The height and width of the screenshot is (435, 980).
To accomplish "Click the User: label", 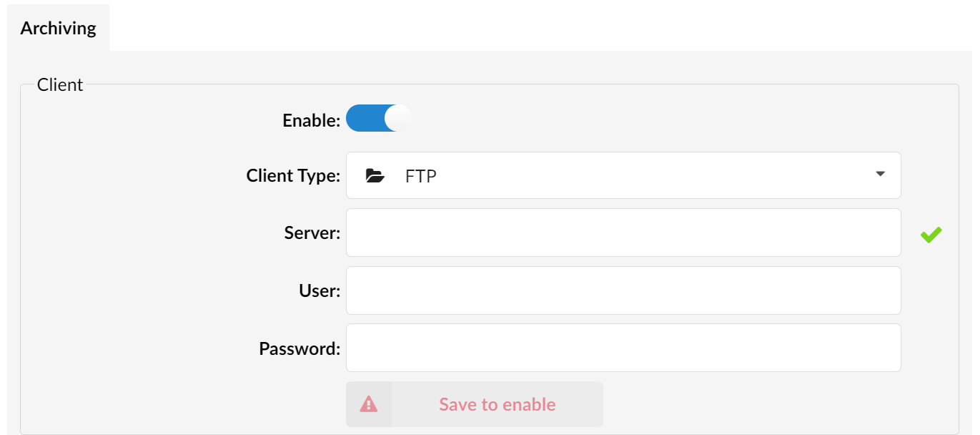I will pos(320,290).
